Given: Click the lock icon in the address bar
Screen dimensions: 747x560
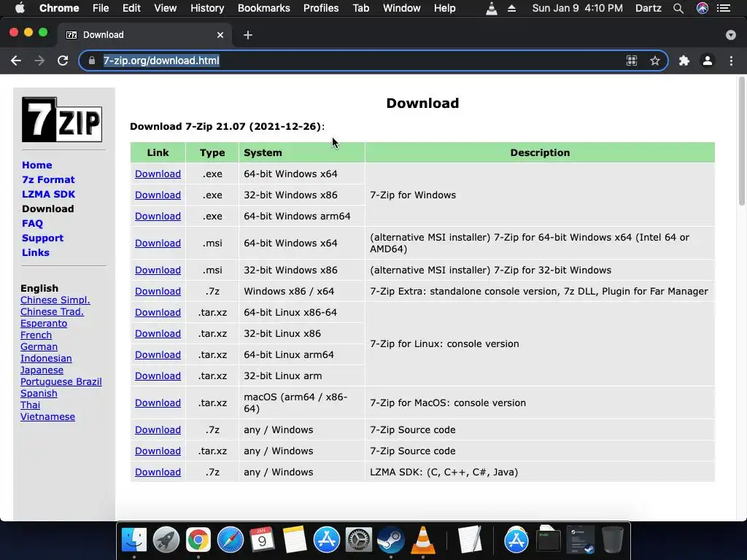Looking at the screenshot, I should (92, 61).
